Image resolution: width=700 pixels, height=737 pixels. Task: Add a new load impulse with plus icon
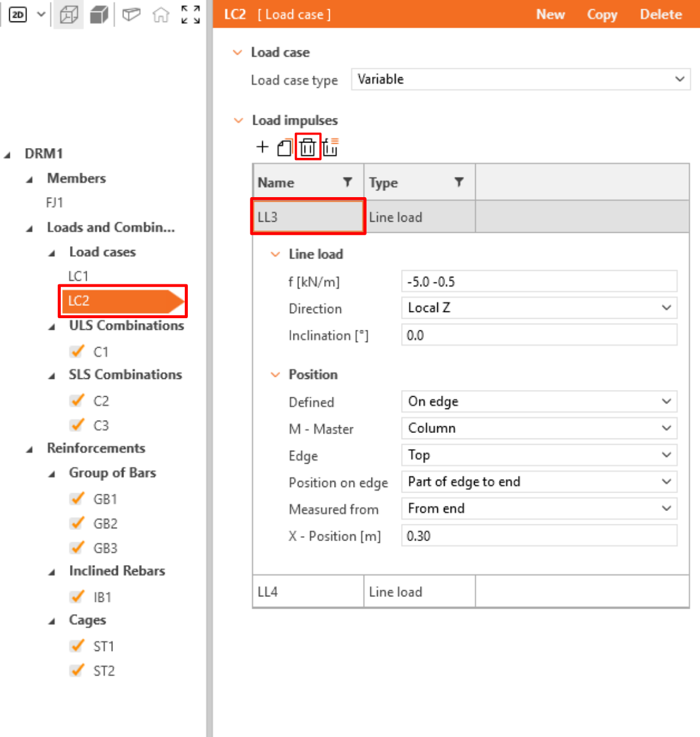click(x=262, y=147)
